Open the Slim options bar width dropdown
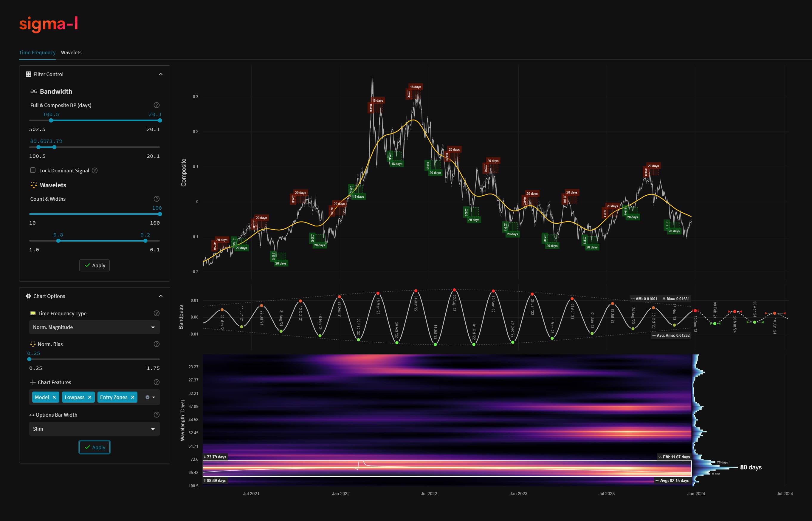This screenshot has height=521, width=812. [x=94, y=429]
